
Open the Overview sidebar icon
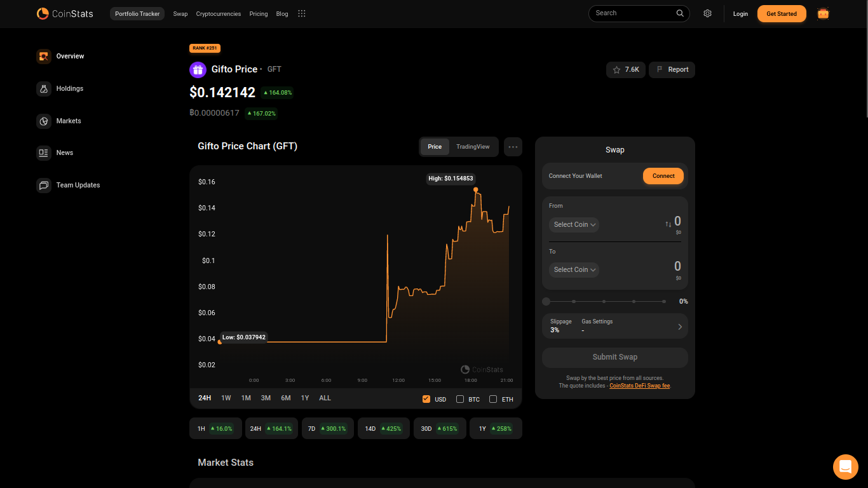tap(44, 57)
